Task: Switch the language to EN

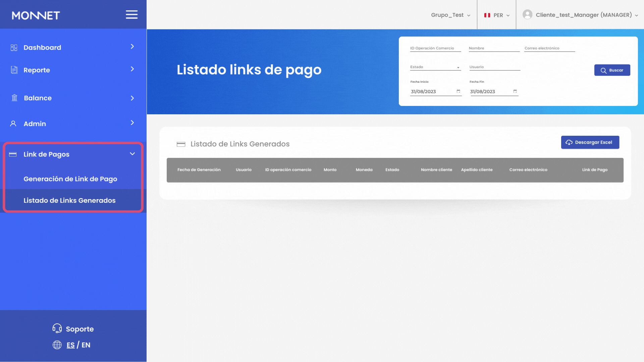Action: (86, 345)
